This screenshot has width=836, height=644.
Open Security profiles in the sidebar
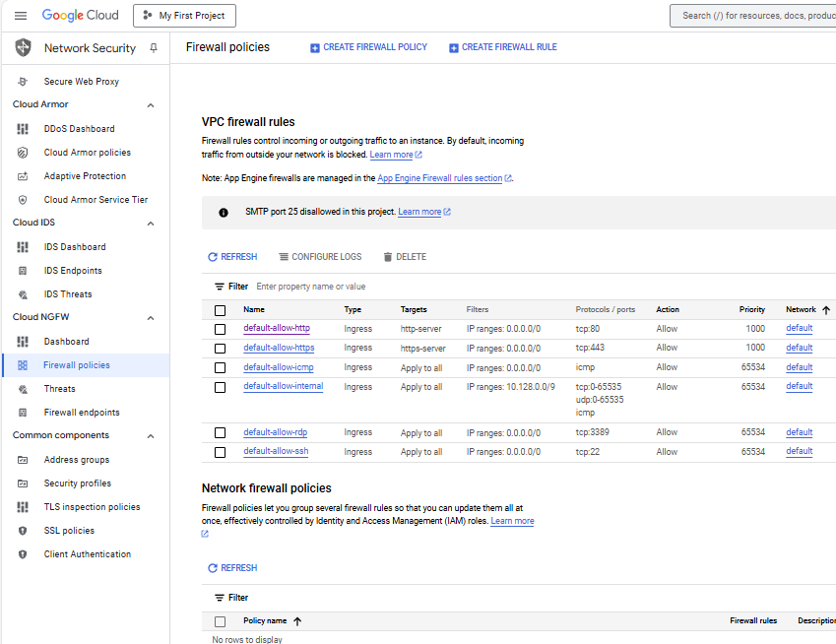tap(77, 483)
